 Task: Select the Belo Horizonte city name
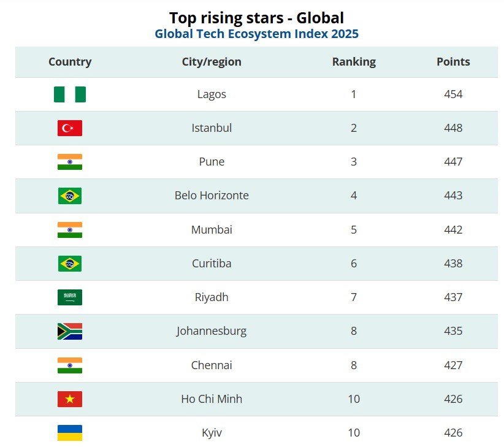coord(212,196)
